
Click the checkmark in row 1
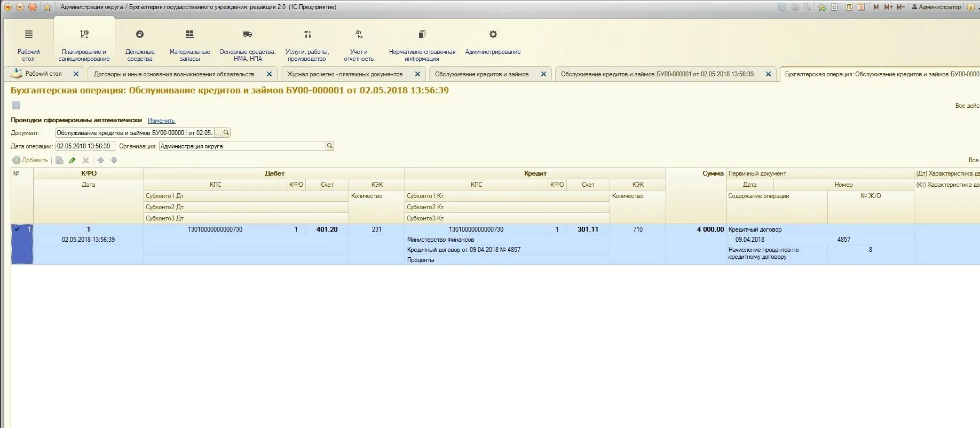tap(17, 229)
